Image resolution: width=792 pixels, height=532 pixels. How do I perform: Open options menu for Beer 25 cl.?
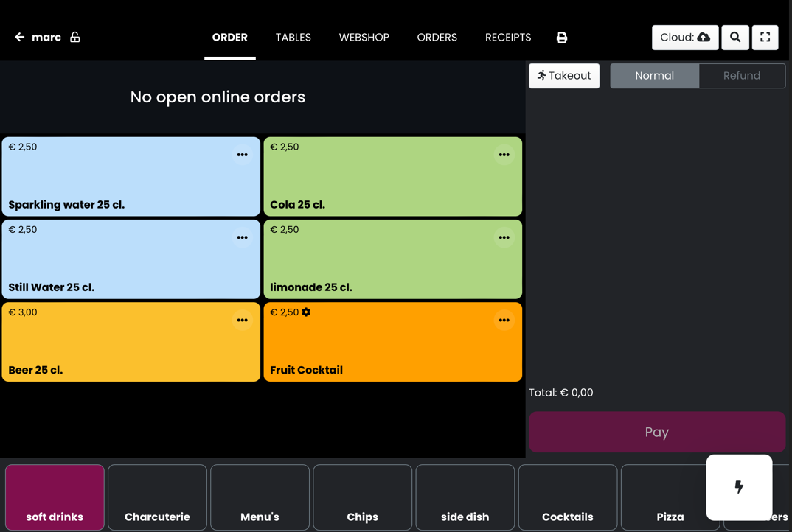point(243,320)
